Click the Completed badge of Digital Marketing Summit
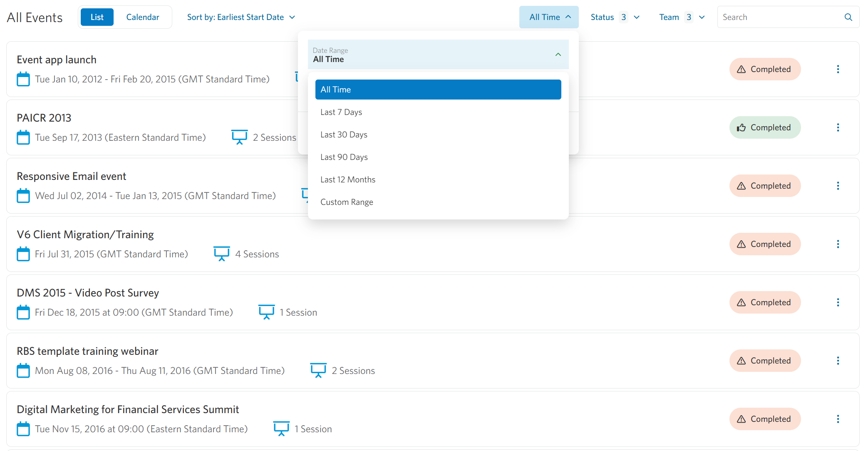Viewport: 868px width, 451px height. coord(765,419)
